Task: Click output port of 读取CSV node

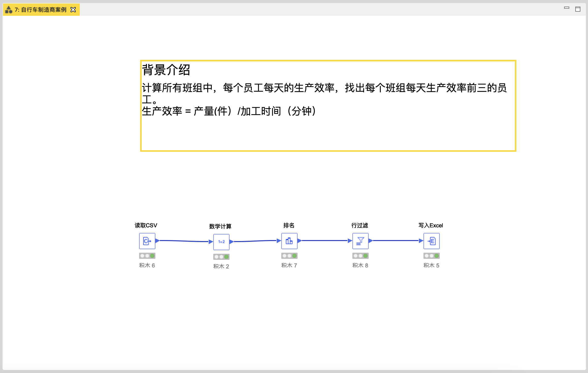Action: (x=157, y=241)
